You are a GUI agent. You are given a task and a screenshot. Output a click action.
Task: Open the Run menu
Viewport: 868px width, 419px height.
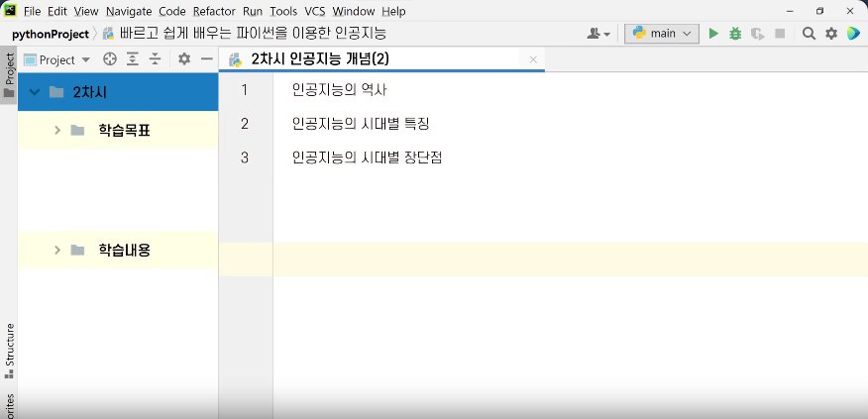click(x=253, y=11)
